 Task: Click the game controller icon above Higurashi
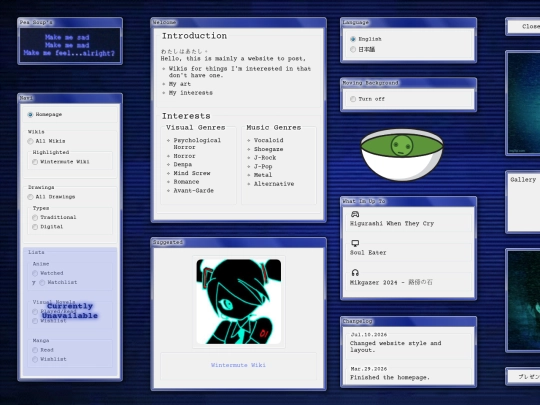click(355, 214)
